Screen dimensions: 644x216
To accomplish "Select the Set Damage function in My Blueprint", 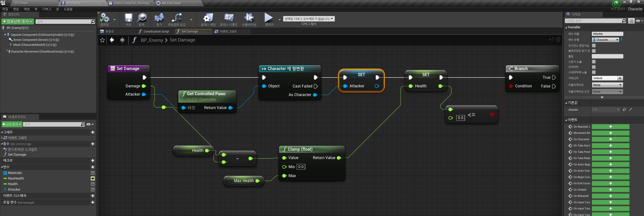I will (x=17, y=155).
